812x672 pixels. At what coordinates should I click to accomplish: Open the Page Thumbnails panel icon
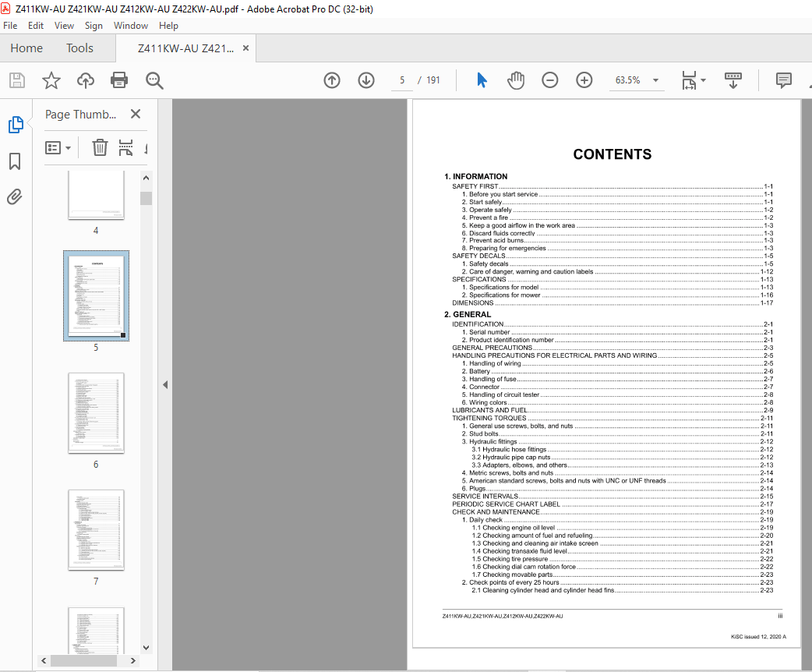[14, 124]
